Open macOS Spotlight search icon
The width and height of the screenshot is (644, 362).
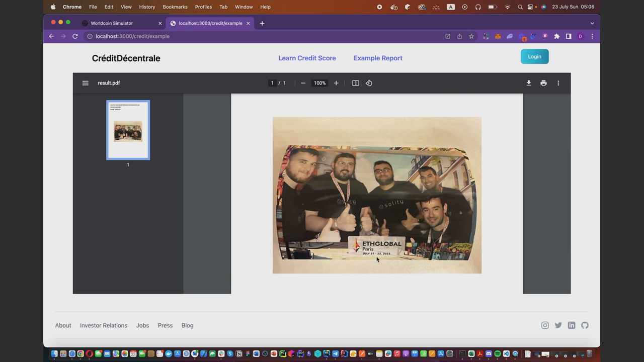tap(520, 7)
